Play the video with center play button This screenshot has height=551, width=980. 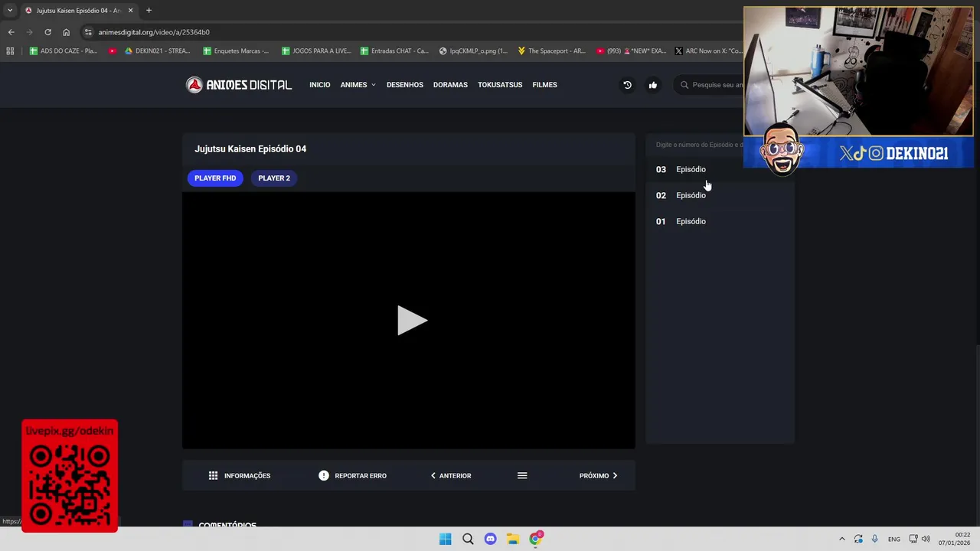pos(412,320)
